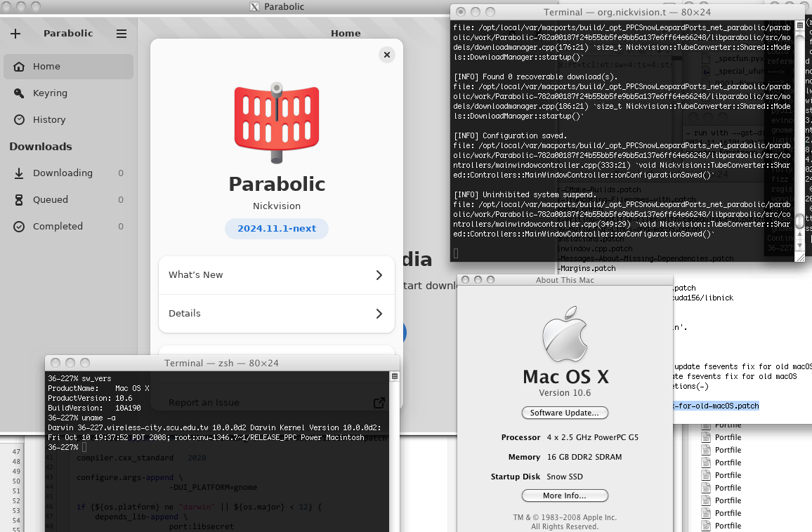Click the zsh terminal prompt cursor
This screenshot has width=812, height=532.
click(84, 447)
